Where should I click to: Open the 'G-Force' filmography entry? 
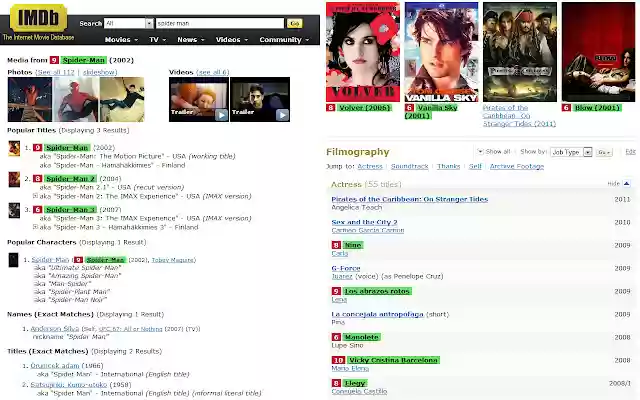pos(346,268)
